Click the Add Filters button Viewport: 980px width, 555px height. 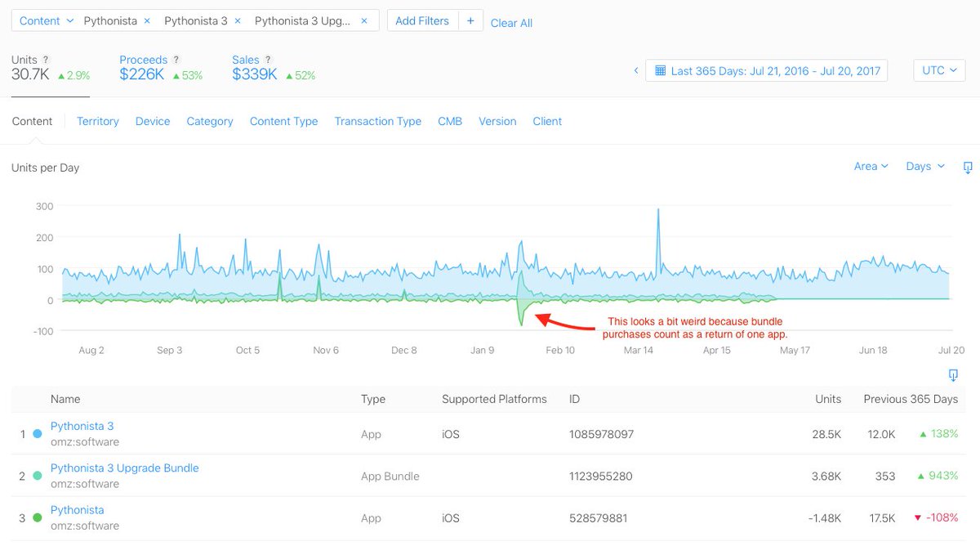tap(422, 20)
